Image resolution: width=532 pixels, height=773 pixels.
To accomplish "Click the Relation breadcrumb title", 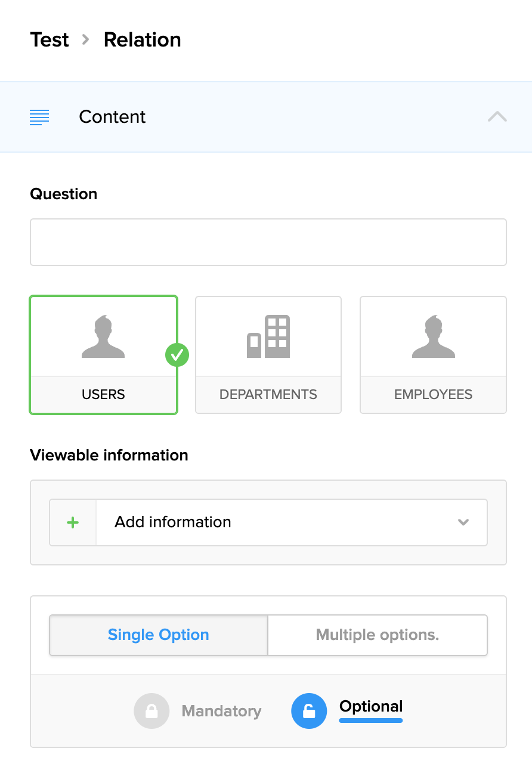I will [x=142, y=40].
